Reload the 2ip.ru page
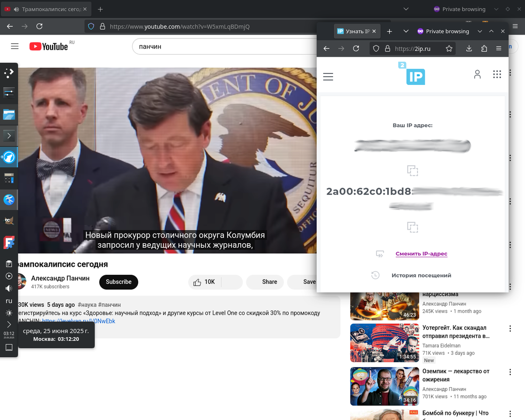 [356, 49]
